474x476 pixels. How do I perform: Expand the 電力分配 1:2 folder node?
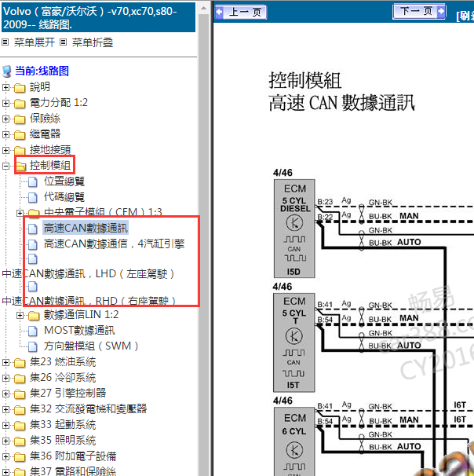tap(5, 103)
